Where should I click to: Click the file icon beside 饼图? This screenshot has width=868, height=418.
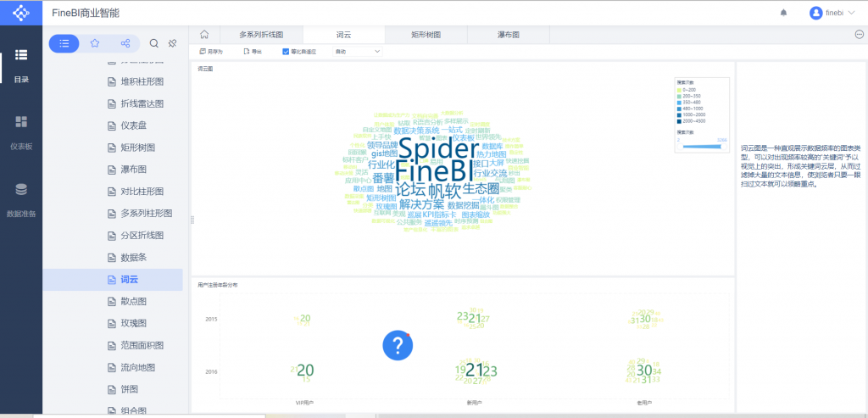click(x=111, y=389)
